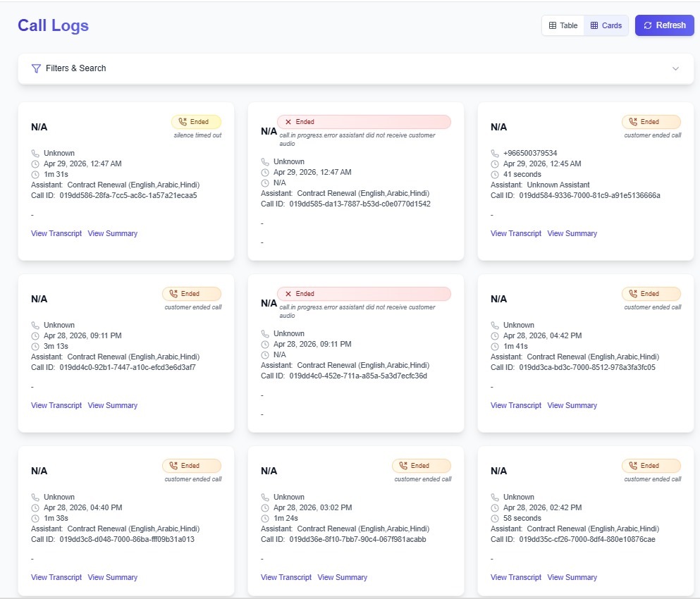View Summary for 1m 24s call
The height and width of the screenshot is (599, 700).
(343, 577)
